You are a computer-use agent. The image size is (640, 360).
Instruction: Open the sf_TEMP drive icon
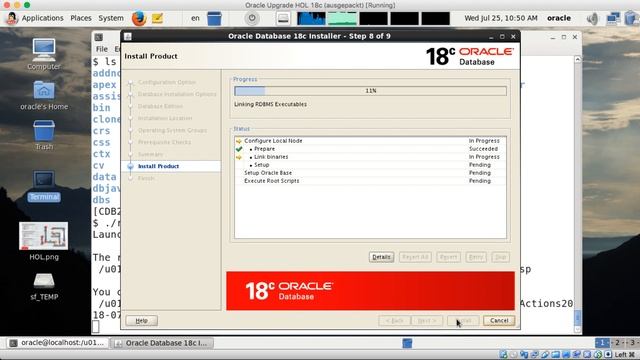pyautogui.click(x=44, y=287)
